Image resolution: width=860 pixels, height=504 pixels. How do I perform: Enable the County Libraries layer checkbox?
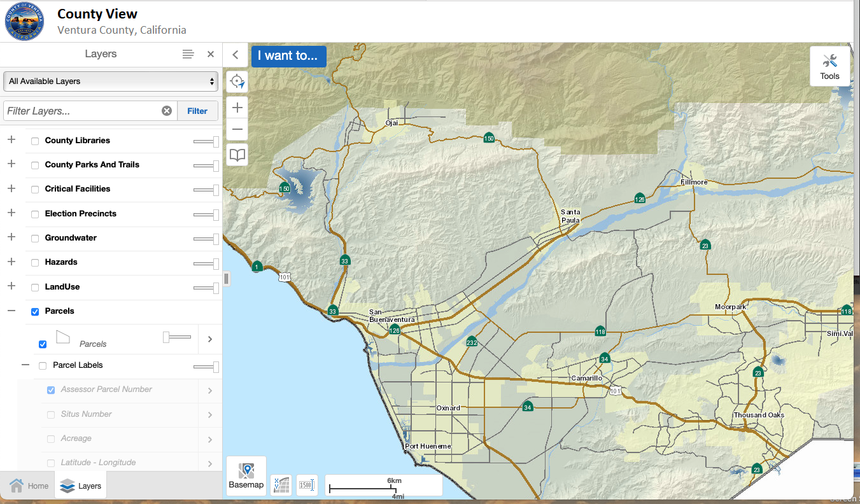point(35,141)
